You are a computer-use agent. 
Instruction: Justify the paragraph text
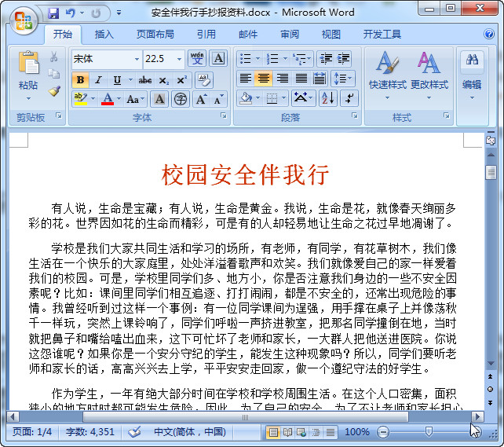pyautogui.click(x=301, y=78)
